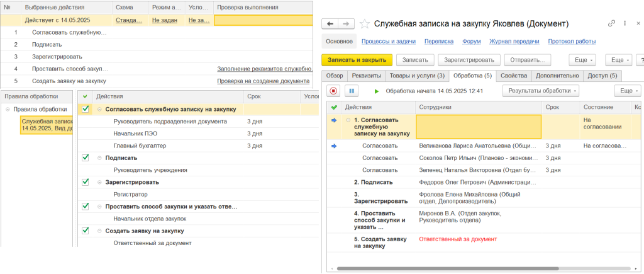
Task: Open 'Форум' link
Action: (472, 42)
